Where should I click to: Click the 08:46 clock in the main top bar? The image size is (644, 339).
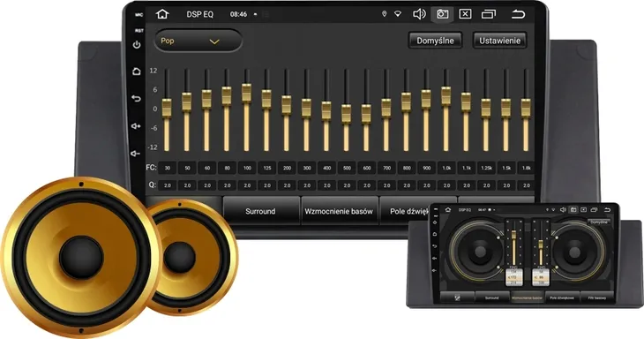click(238, 14)
